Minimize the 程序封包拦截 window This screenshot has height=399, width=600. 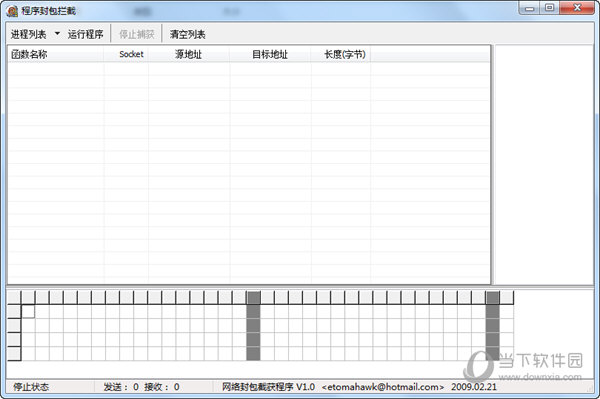point(530,8)
